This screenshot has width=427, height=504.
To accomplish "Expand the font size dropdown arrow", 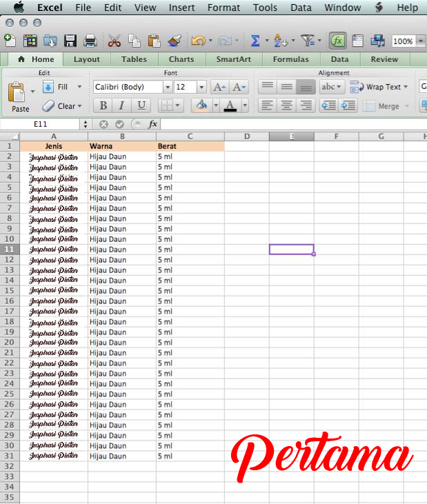I will (201, 87).
